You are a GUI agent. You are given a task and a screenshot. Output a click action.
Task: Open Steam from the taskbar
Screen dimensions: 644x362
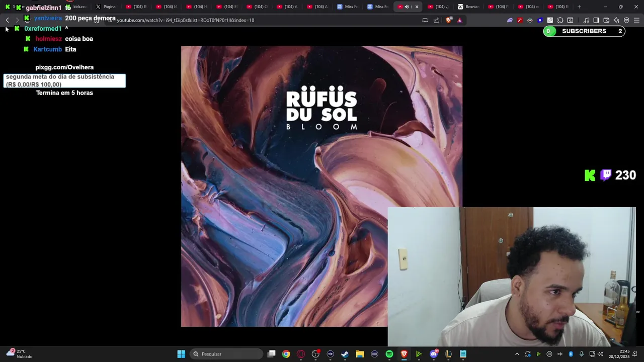[x=345, y=354]
